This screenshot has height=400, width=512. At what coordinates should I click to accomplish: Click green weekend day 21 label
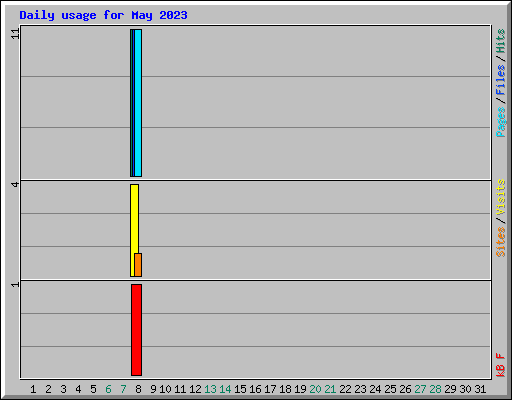(x=330, y=389)
